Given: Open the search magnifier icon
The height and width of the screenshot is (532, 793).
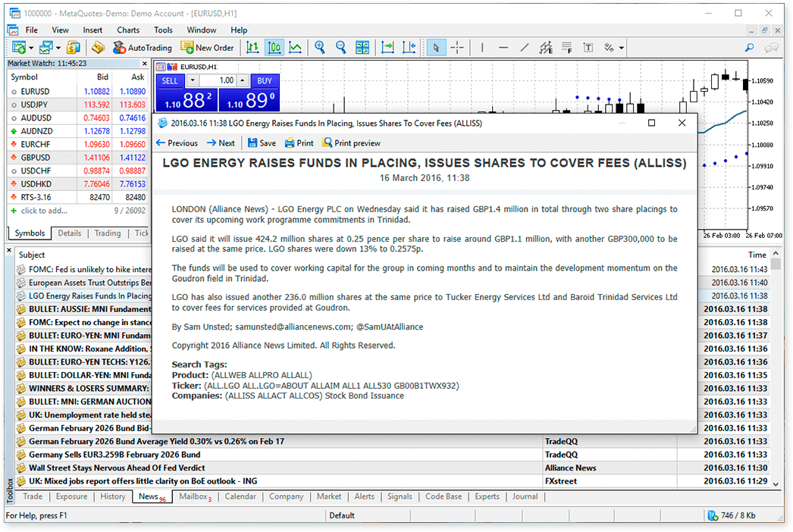Looking at the screenshot, I should point(749,48).
